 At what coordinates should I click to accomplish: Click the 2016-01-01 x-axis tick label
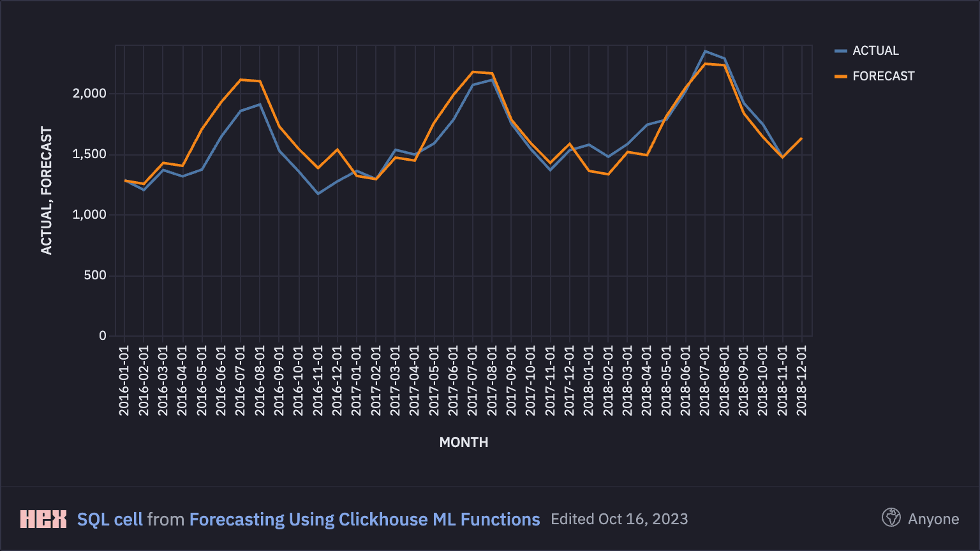click(124, 381)
